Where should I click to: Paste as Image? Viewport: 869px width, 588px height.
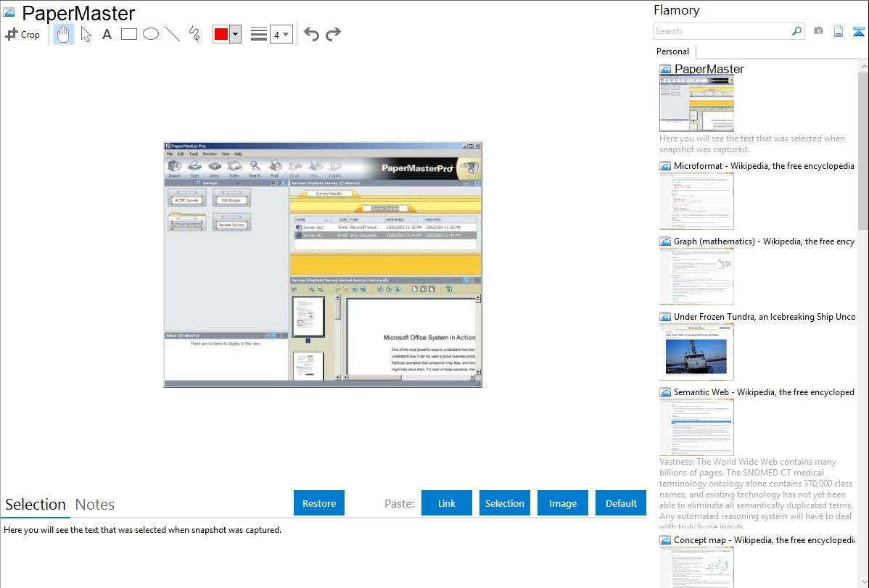pos(562,503)
